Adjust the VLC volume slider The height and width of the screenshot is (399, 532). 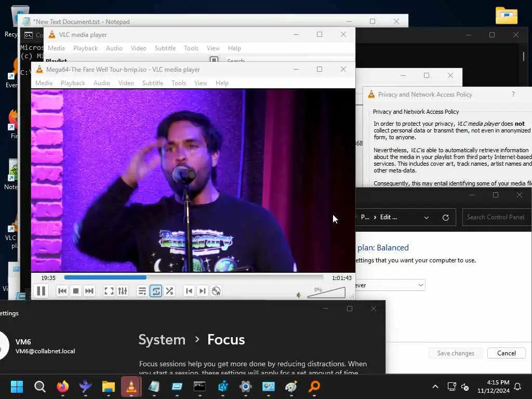pyautogui.click(x=326, y=292)
